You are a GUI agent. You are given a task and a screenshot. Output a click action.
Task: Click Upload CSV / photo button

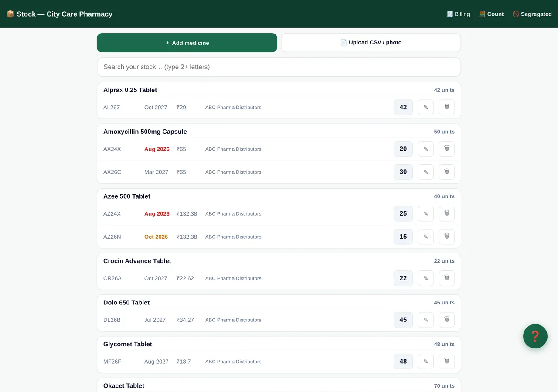pos(371,43)
